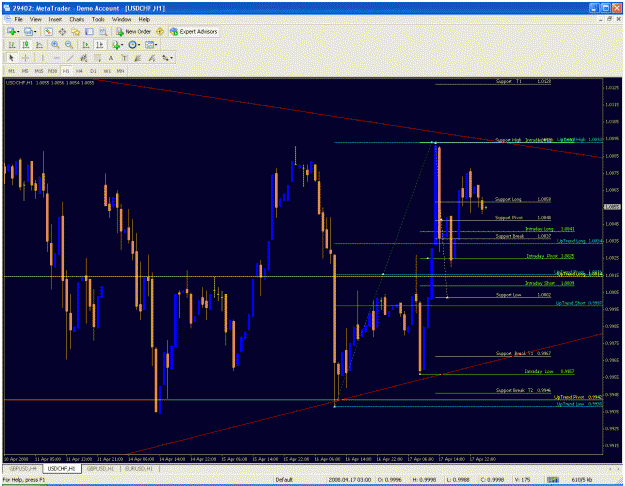The width and height of the screenshot is (625, 486).
Task: Open the File menu
Action: click(x=18, y=19)
